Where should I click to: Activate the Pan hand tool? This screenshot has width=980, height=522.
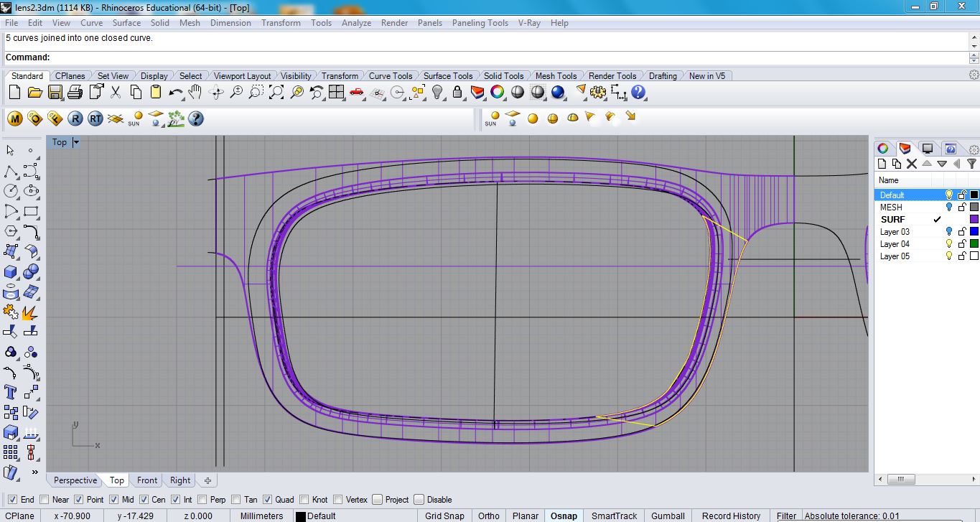(195, 92)
